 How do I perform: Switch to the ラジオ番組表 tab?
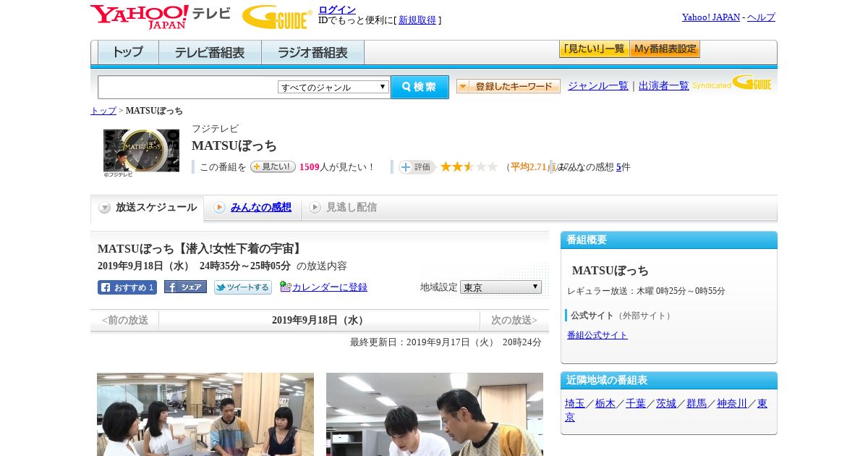coord(312,53)
